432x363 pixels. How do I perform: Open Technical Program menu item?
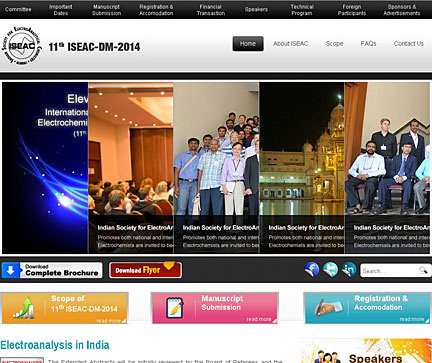[302, 10]
